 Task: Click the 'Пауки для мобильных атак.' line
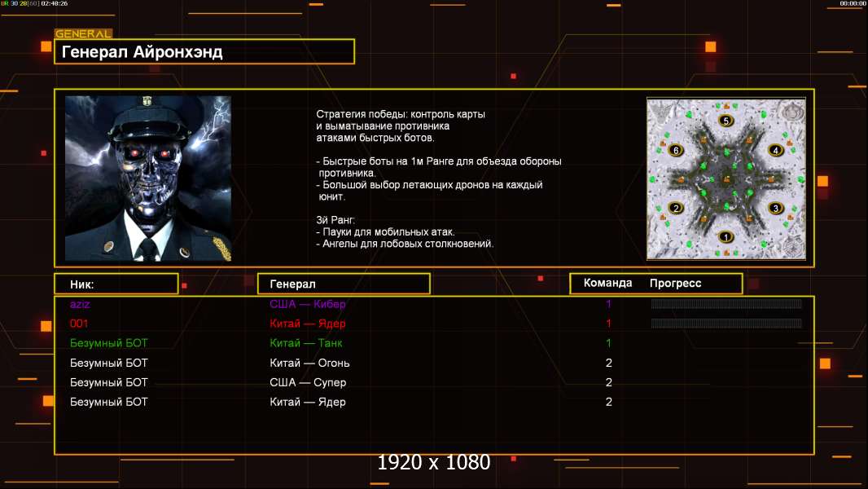(385, 232)
